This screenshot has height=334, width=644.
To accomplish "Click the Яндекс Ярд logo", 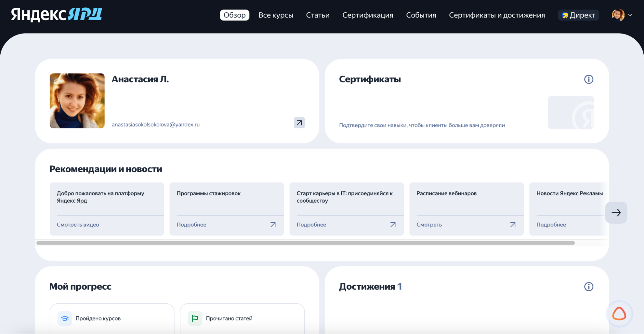I will tap(57, 15).
